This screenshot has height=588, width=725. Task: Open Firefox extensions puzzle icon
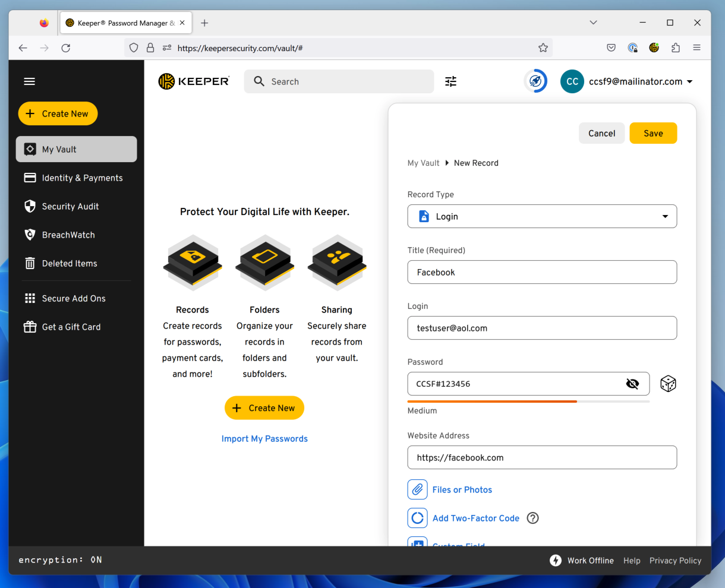[676, 48]
